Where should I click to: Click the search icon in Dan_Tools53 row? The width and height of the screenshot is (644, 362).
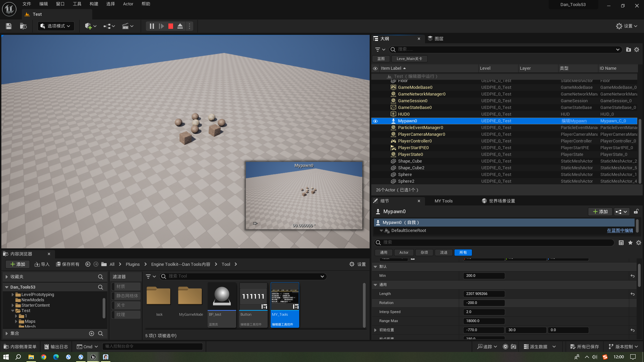(x=100, y=287)
